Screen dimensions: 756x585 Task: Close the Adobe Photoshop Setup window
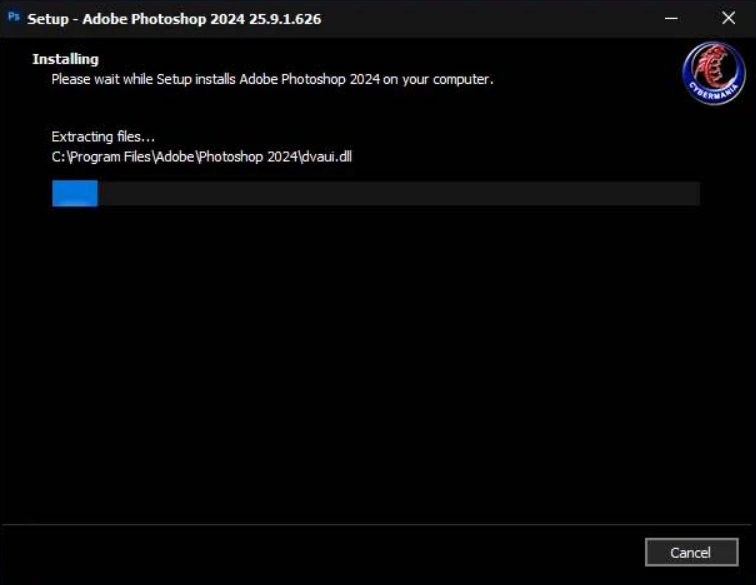click(x=728, y=19)
